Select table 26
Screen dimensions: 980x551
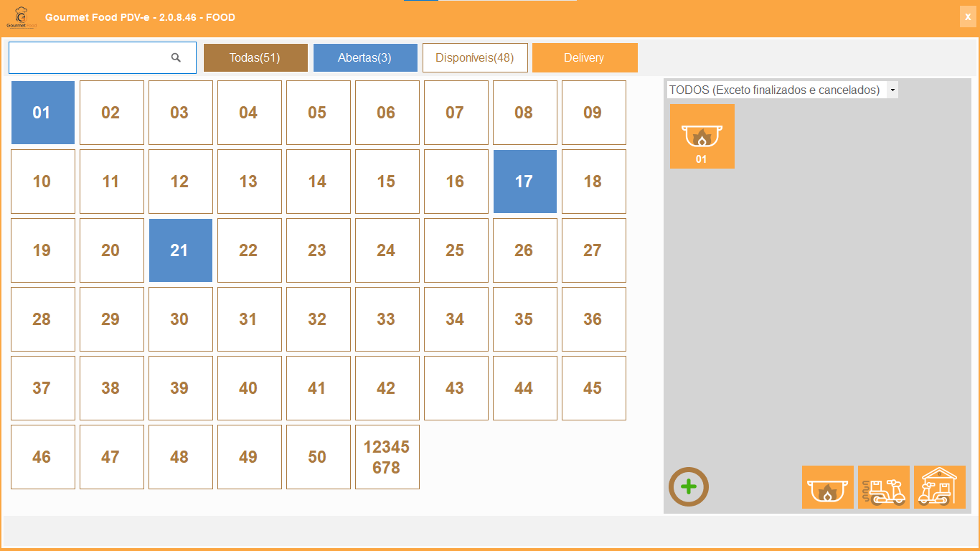525,250
